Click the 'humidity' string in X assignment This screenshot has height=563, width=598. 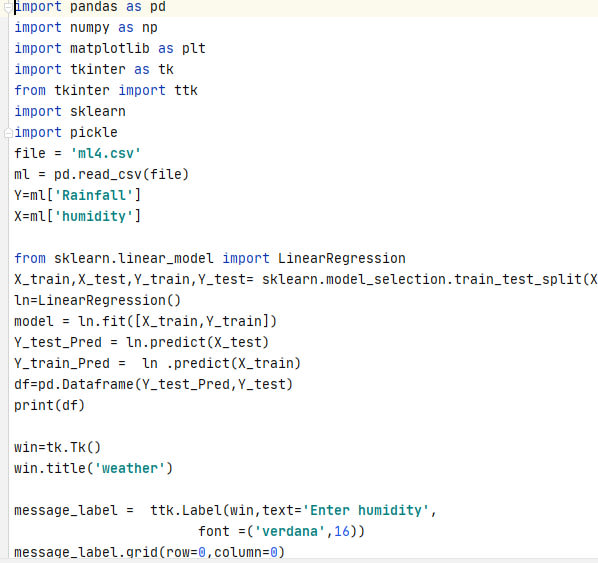[x=94, y=217]
